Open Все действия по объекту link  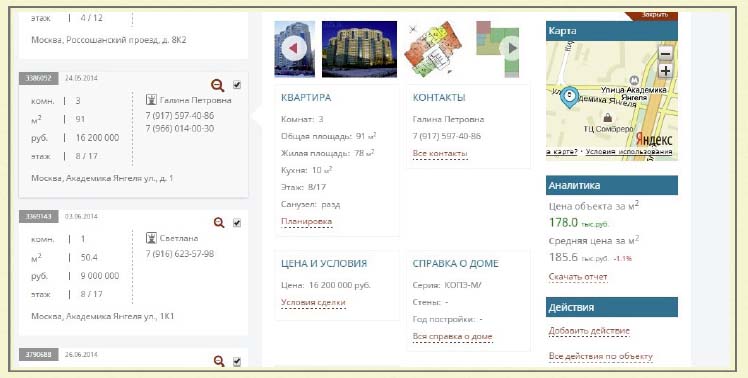click(x=601, y=356)
